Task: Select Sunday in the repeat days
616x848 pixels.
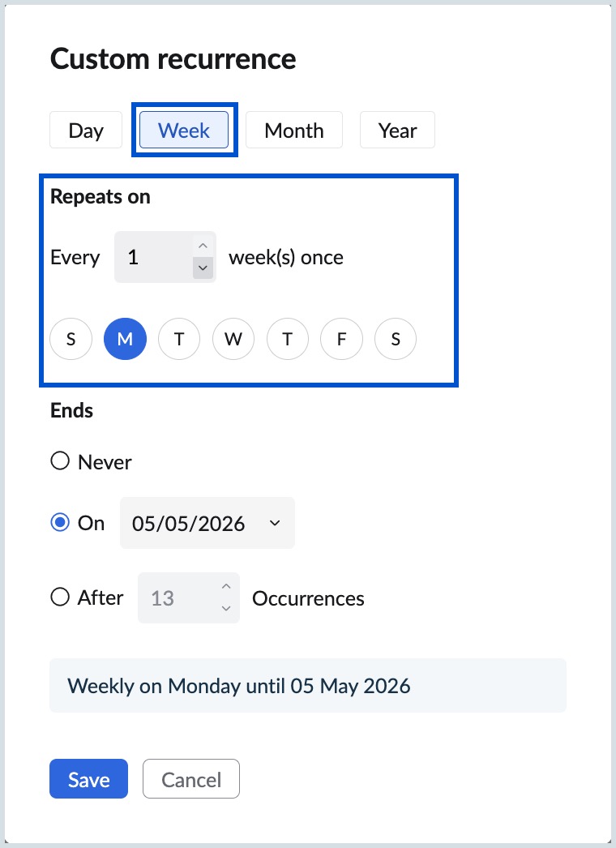Action: (71, 339)
